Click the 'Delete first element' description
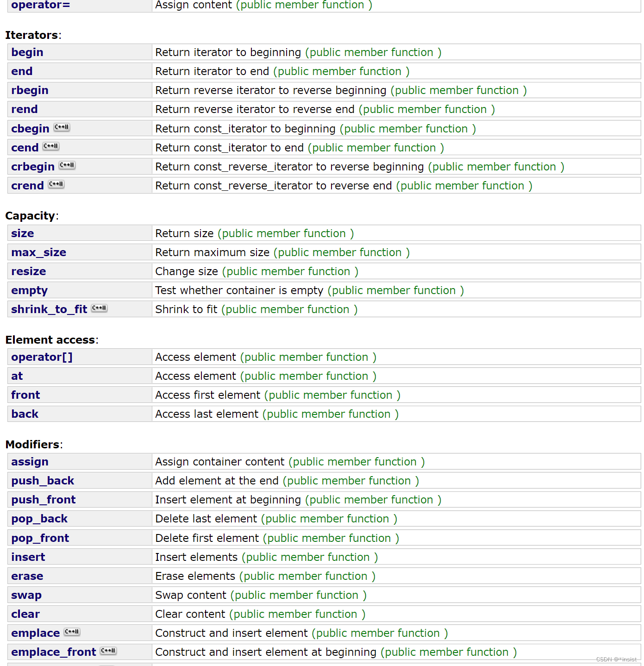 tap(207, 538)
